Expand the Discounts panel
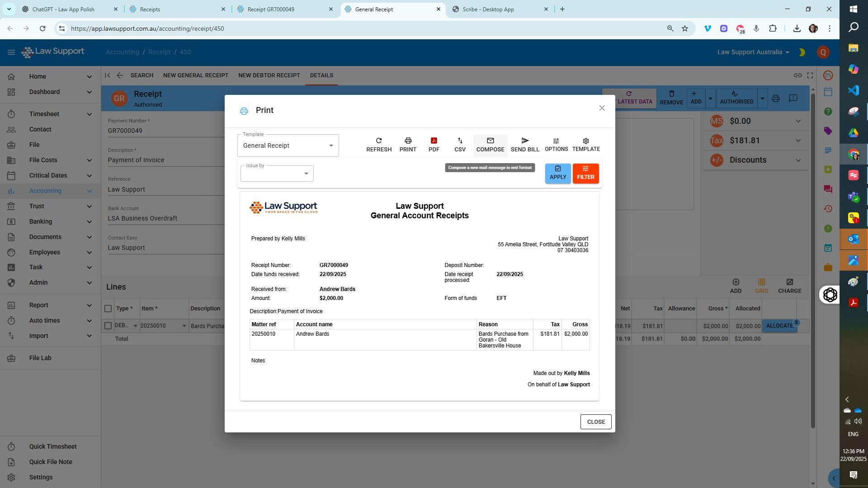The image size is (868, 488). (798, 160)
